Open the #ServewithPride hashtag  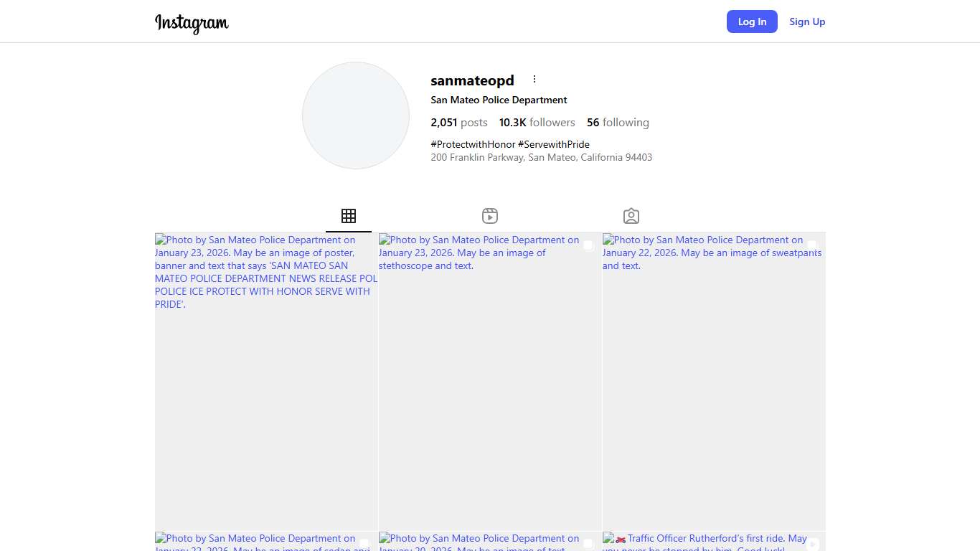click(x=553, y=144)
